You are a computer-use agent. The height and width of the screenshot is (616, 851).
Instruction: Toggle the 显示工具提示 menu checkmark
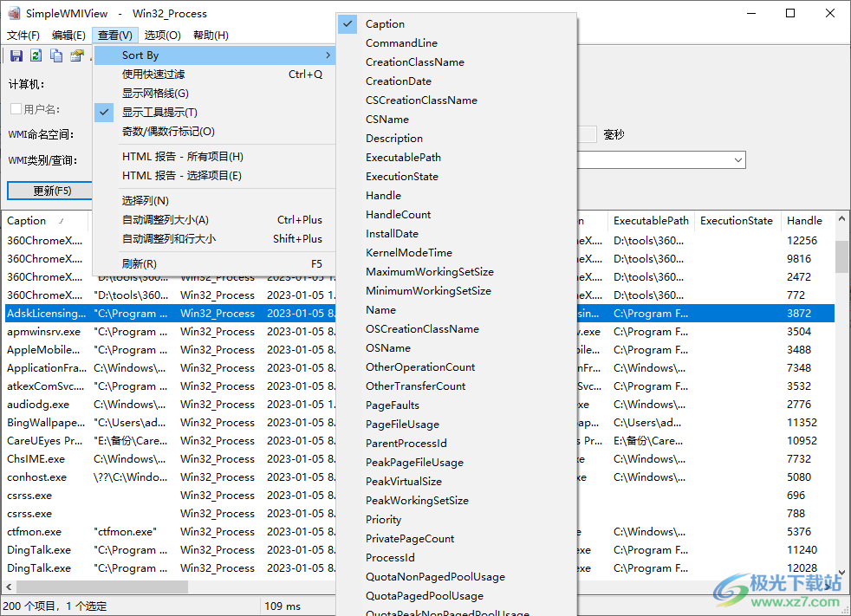(x=104, y=112)
